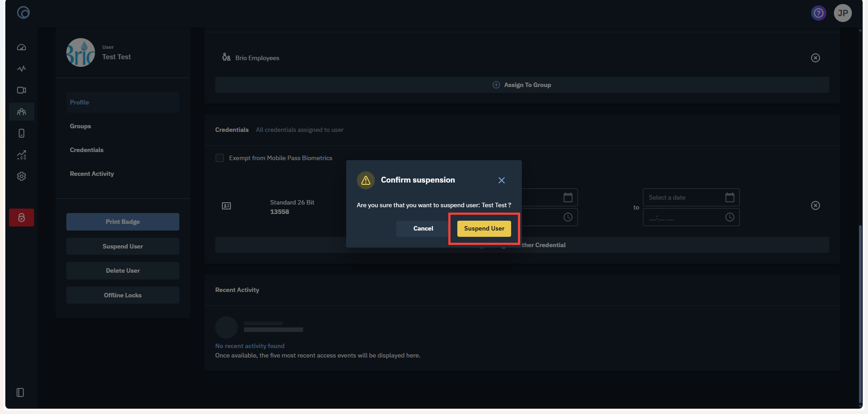Click the Test Test user name

click(117, 57)
